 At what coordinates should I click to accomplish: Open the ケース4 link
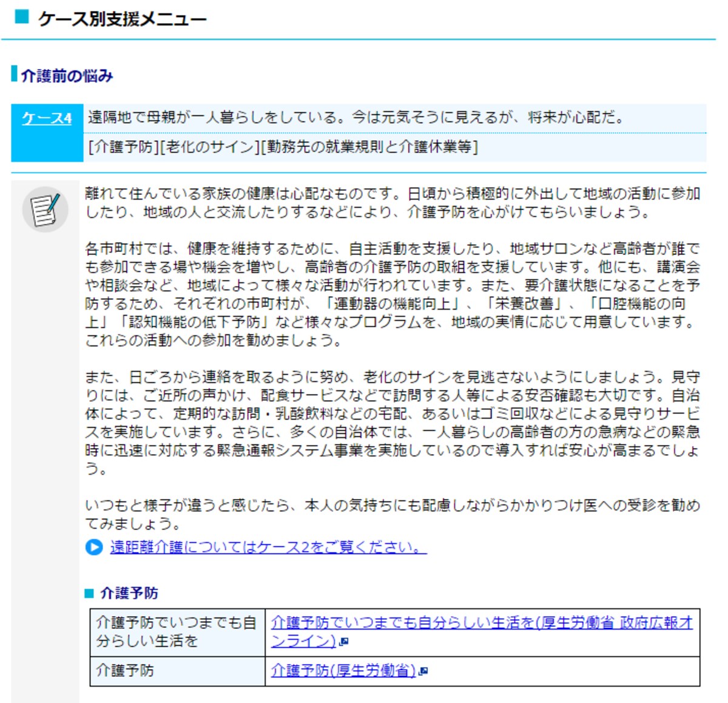[47, 118]
